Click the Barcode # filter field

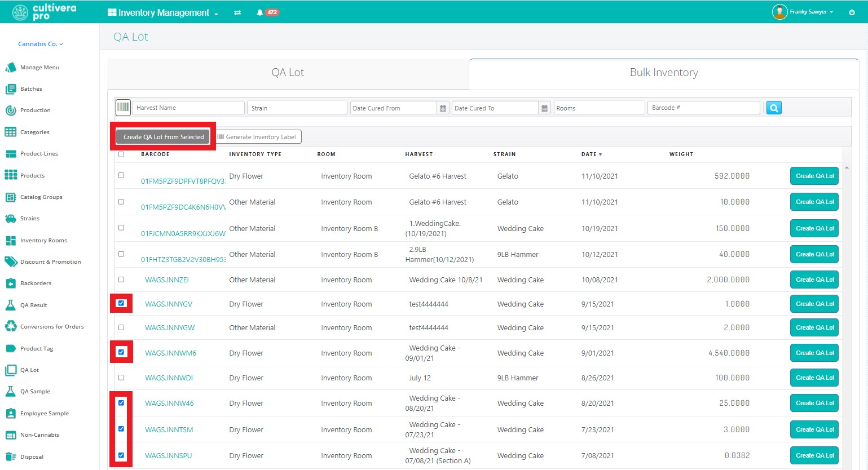pyautogui.click(x=703, y=108)
